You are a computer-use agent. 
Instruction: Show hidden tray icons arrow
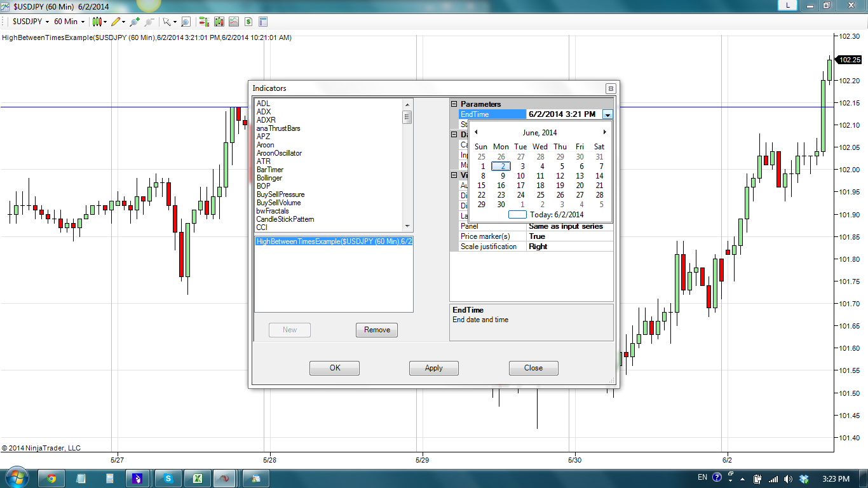[x=742, y=478]
